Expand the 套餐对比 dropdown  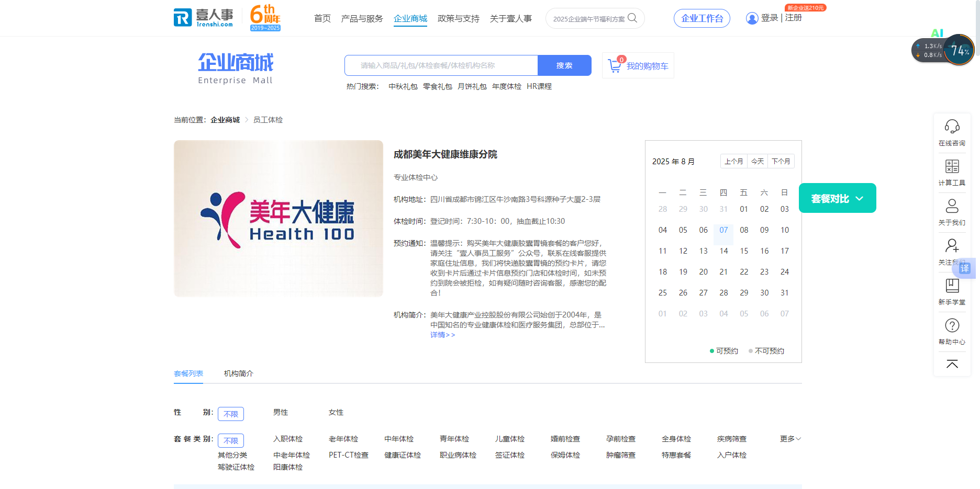coord(838,198)
